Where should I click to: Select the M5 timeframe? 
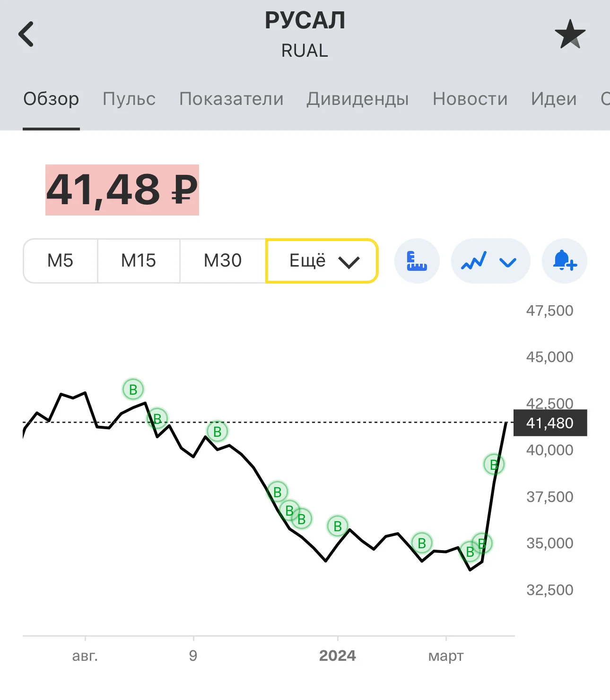coord(61,261)
